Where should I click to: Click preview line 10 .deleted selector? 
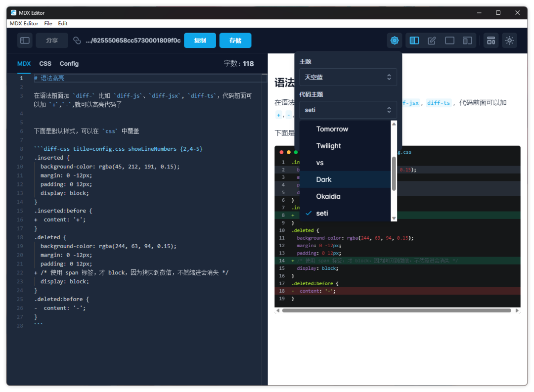point(305,230)
